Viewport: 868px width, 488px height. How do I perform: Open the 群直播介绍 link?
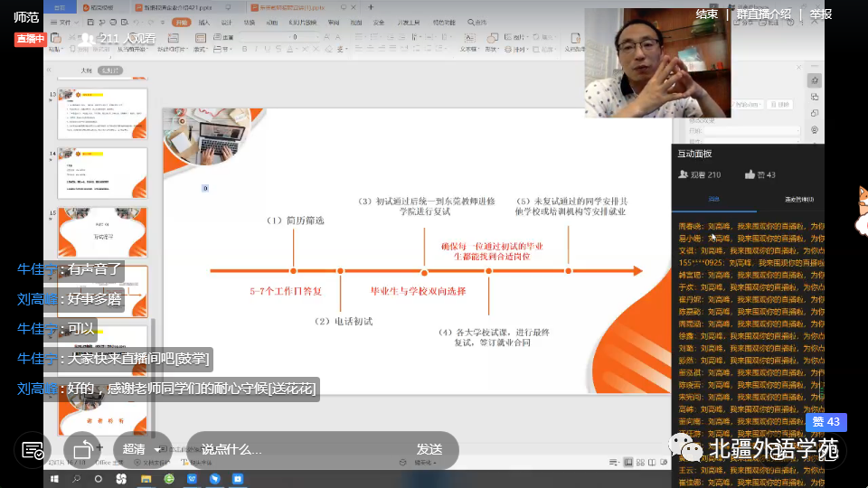click(x=762, y=14)
